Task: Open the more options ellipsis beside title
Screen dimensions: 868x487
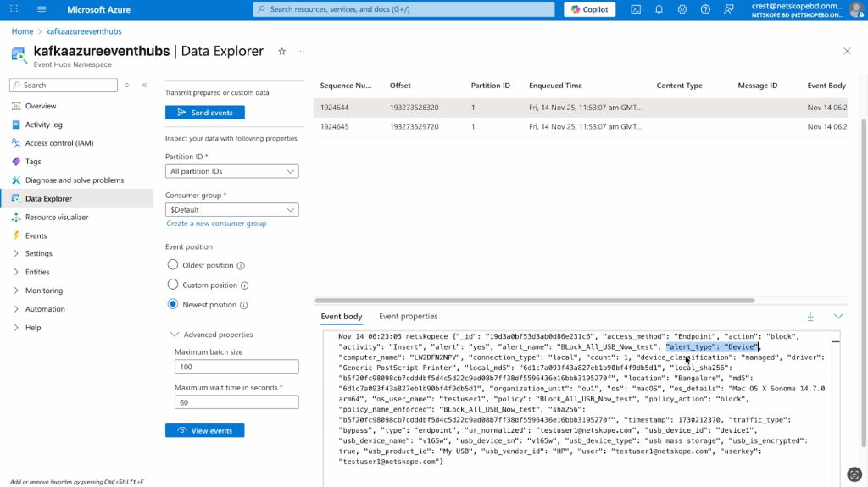Action: coord(300,51)
